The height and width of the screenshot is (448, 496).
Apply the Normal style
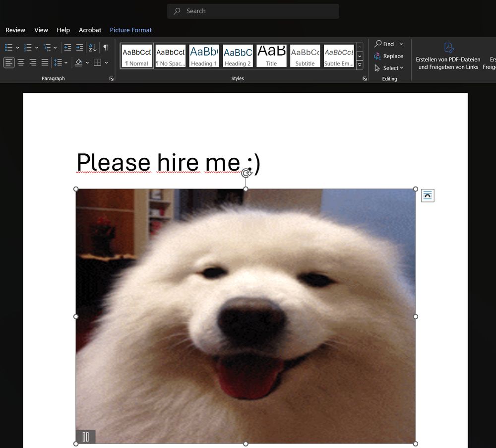coord(137,56)
